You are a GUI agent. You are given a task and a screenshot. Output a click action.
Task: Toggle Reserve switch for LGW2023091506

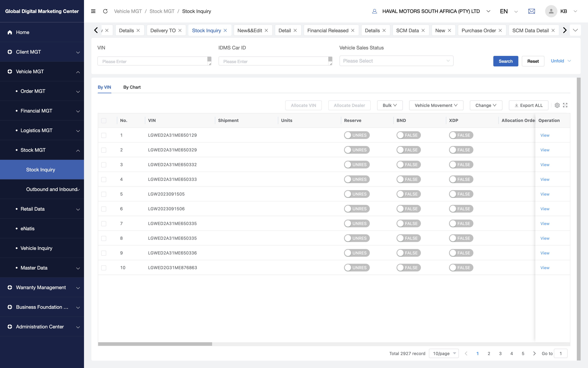click(x=357, y=209)
